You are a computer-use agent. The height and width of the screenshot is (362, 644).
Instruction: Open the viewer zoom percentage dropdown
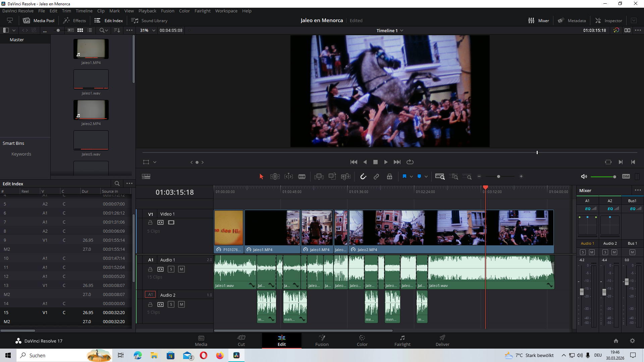click(x=154, y=31)
